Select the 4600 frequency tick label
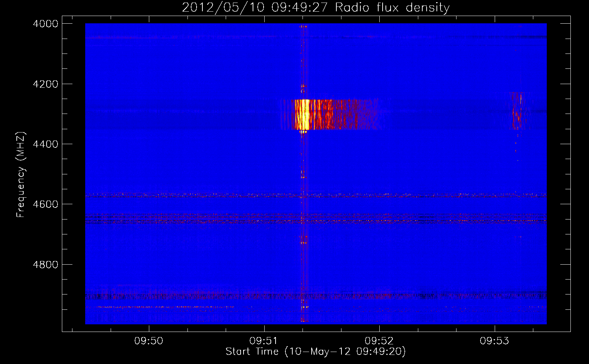This screenshot has height=364, width=589. [x=46, y=204]
